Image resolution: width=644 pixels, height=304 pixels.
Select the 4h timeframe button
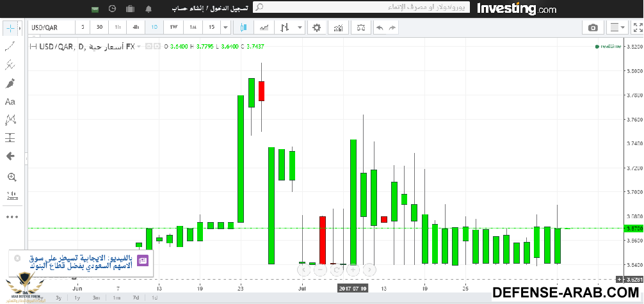(136, 28)
